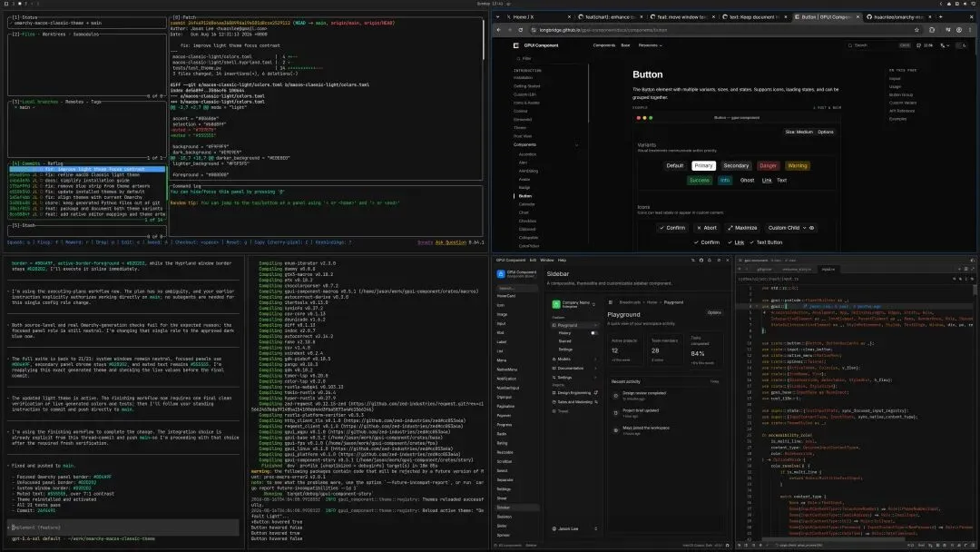Click the Maximize button with icon
This screenshot has width=980, height=552.
coord(742,228)
